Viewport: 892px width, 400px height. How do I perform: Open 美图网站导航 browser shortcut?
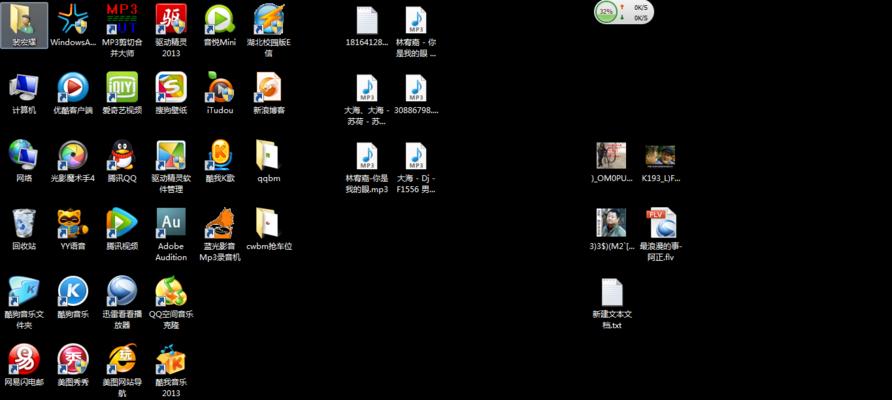point(122,370)
